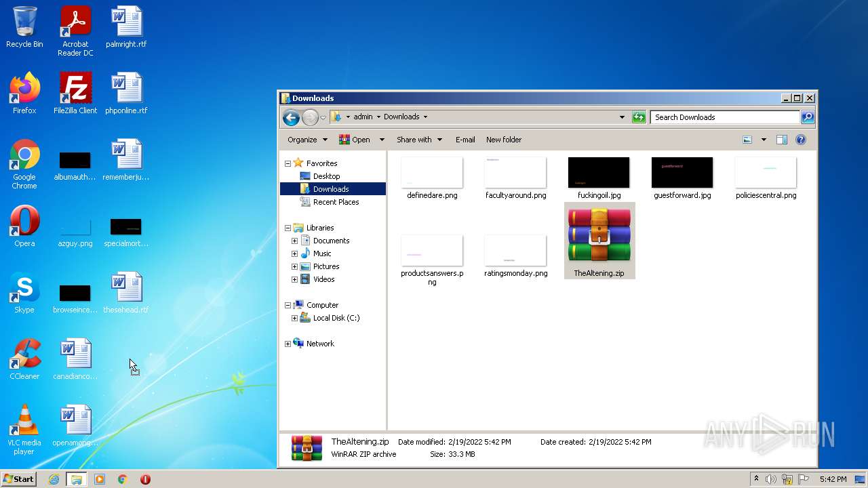Open CCleaner desktop shortcut
868x488 pixels.
[24, 359]
